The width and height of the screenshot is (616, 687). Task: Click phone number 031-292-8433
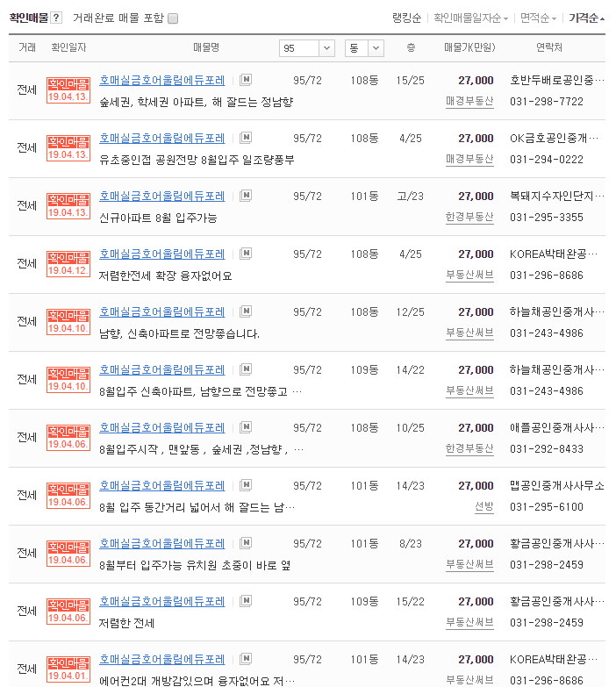click(547, 449)
